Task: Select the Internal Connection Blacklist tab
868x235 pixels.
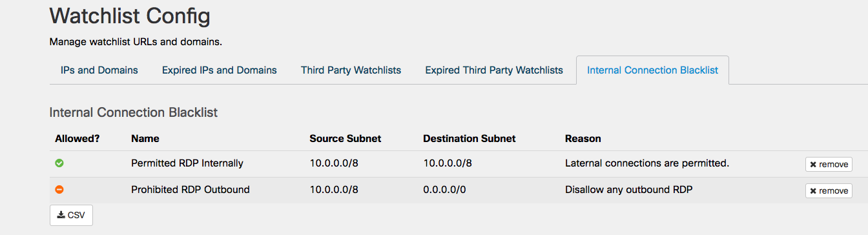Action: tap(652, 70)
